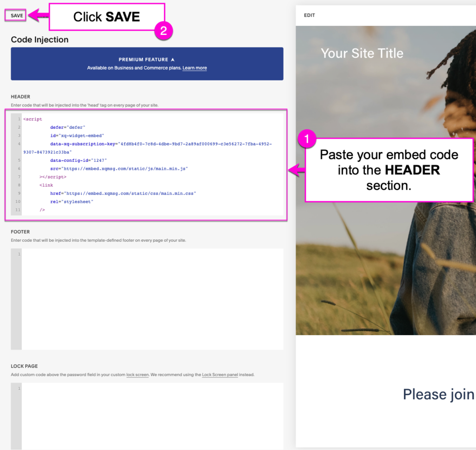Click the pink arrow pointing at header editor
The image size is (476, 450).
click(x=297, y=171)
